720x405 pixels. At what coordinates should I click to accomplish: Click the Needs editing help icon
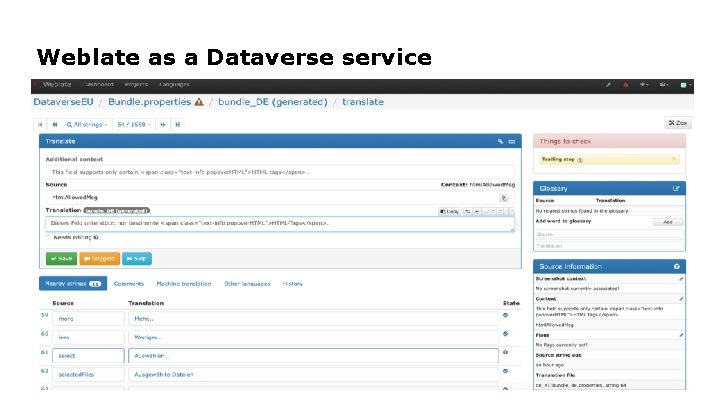click(96, 237)
